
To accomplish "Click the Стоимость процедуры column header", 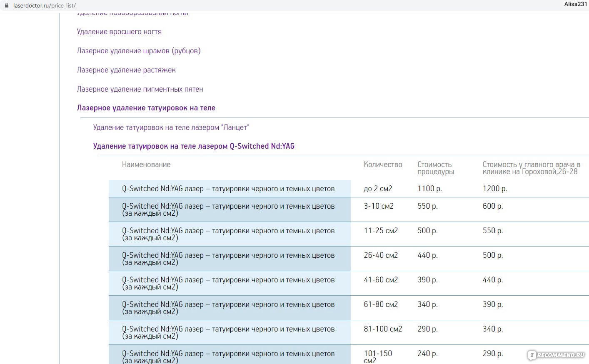I will (436, 168).
